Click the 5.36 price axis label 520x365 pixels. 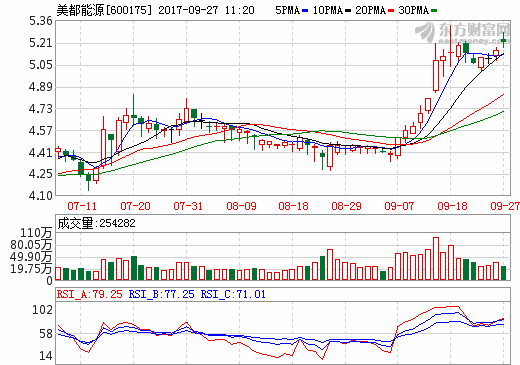41,21
